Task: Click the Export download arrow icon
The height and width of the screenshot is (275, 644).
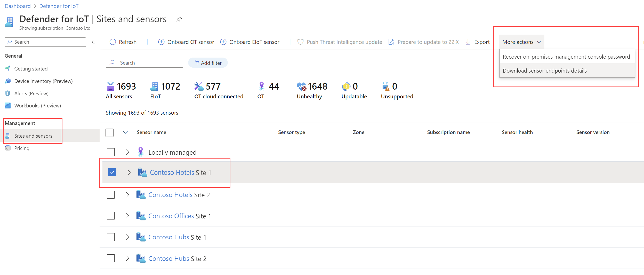Action: click(468, 42)
